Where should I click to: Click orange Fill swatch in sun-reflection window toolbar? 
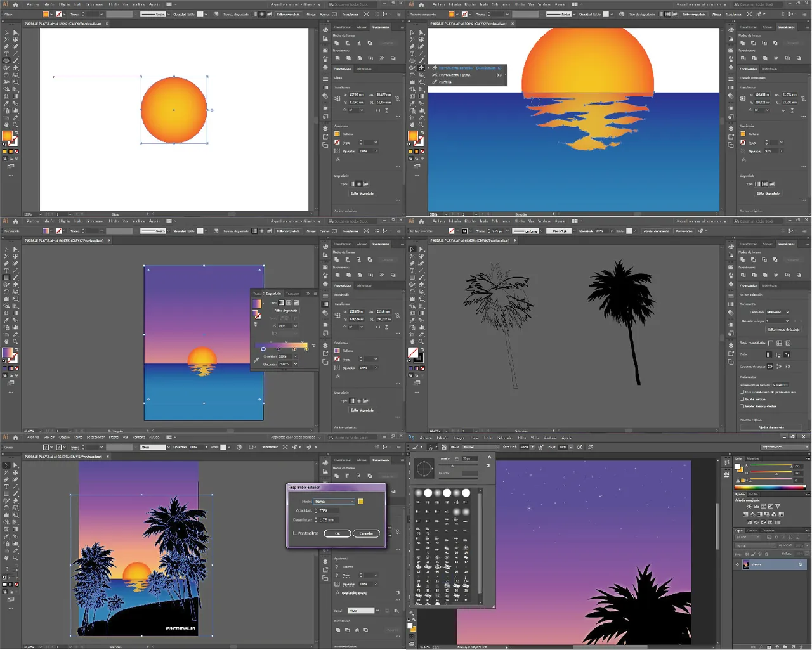[413, 136]
